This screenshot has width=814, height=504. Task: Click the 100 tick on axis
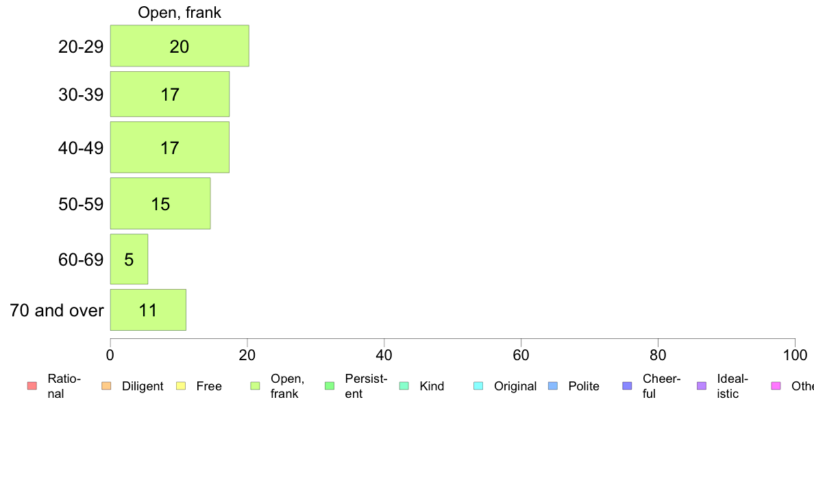pyautogui.click(x=795, y=355)
